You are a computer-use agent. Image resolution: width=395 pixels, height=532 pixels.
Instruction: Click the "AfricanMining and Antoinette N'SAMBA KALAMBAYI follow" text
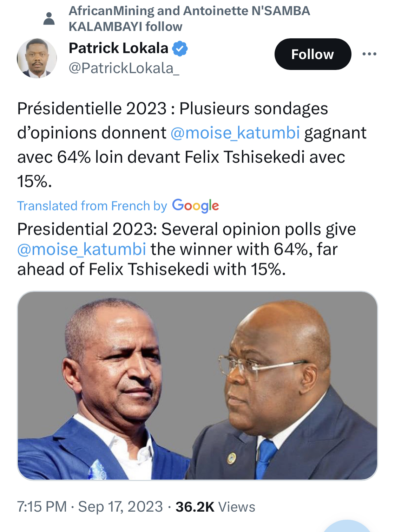pos(189,19)
